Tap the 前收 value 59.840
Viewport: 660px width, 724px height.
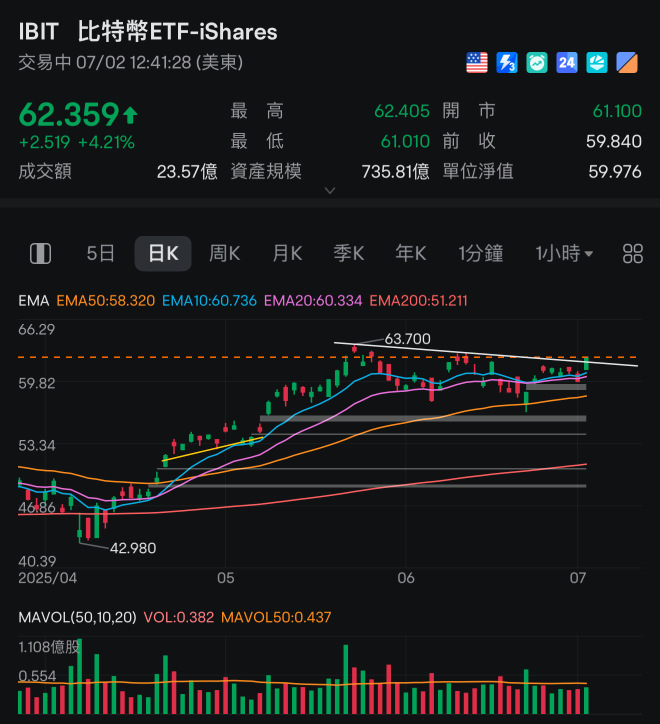point(614,141)
